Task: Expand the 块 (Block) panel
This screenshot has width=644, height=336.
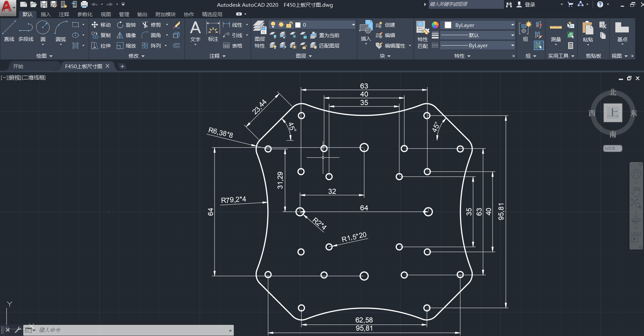Action: pos(385,56)
